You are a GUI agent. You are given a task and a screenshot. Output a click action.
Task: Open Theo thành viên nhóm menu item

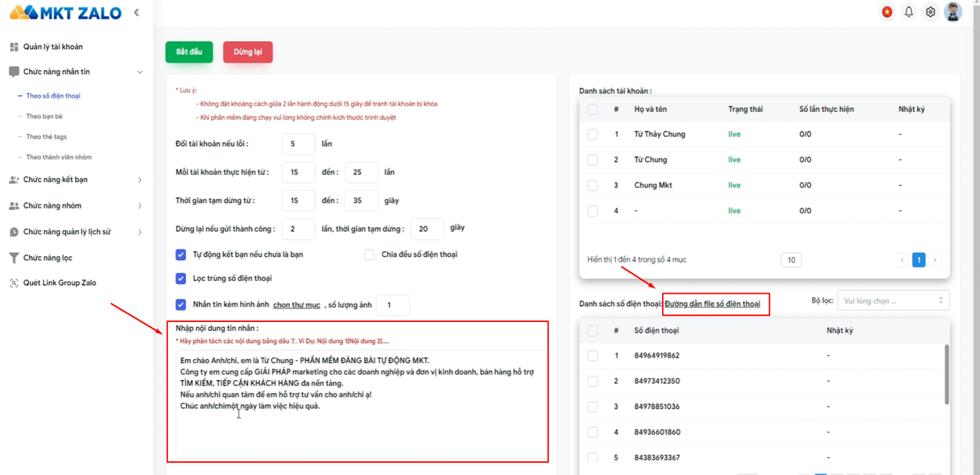[59, 157]
